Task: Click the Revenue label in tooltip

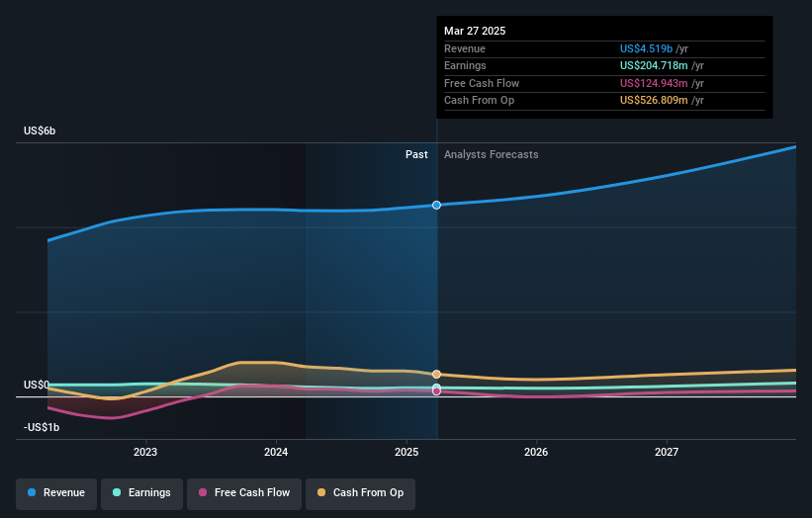Action: coord(465,48)
